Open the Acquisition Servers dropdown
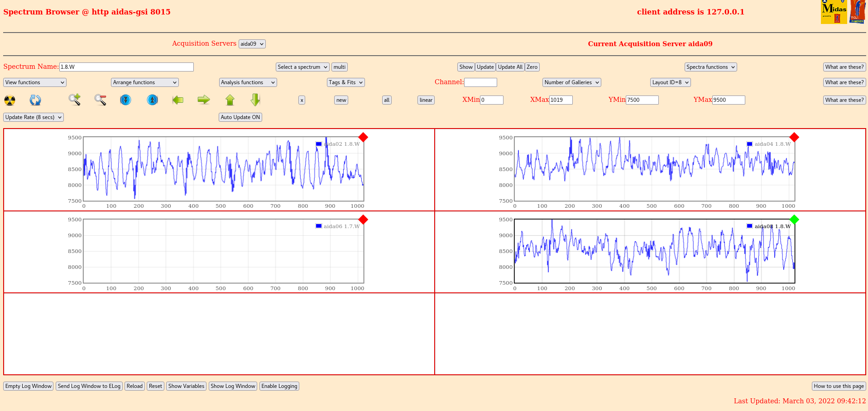This screenshot has height=411, width=868. [x=252, y=44]
